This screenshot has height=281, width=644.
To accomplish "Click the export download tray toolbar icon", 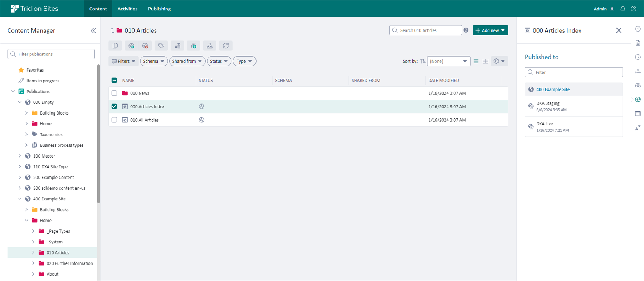I will click(x=210, y=46).
